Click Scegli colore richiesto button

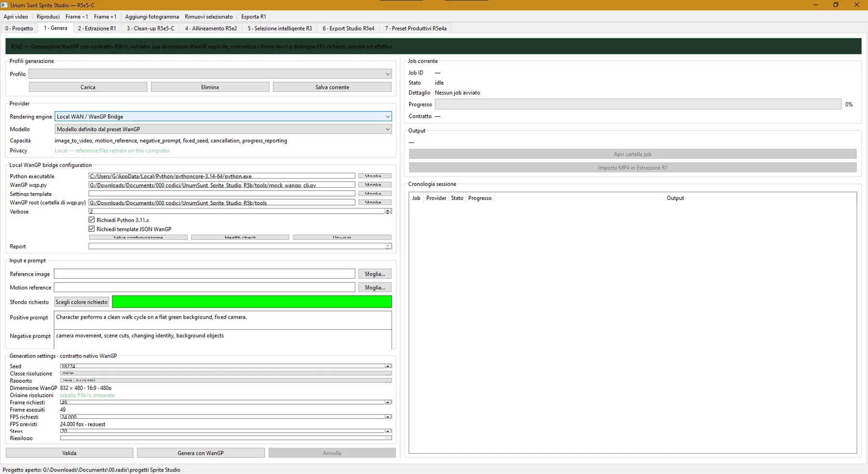coord(81,302)
